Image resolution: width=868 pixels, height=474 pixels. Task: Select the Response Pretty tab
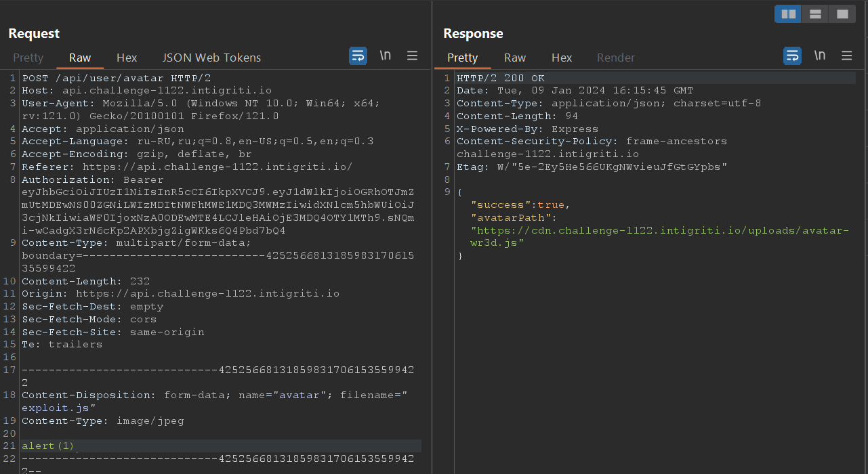point(463,58)
